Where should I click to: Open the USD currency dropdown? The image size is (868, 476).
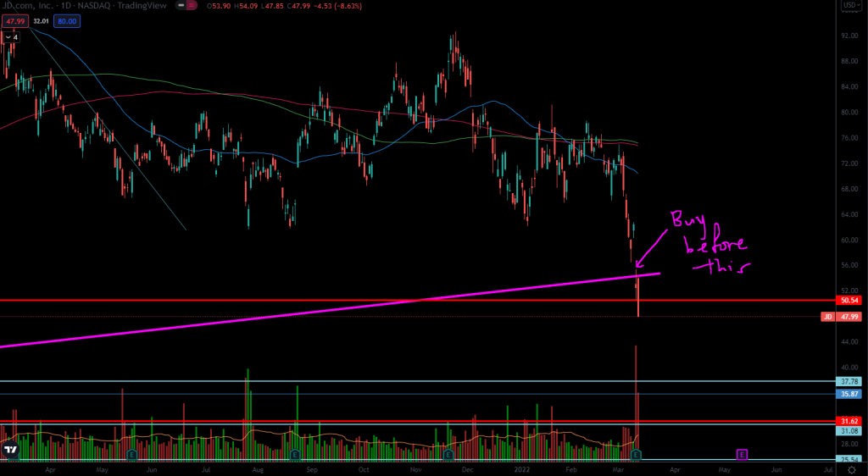(x=849, y=5)
